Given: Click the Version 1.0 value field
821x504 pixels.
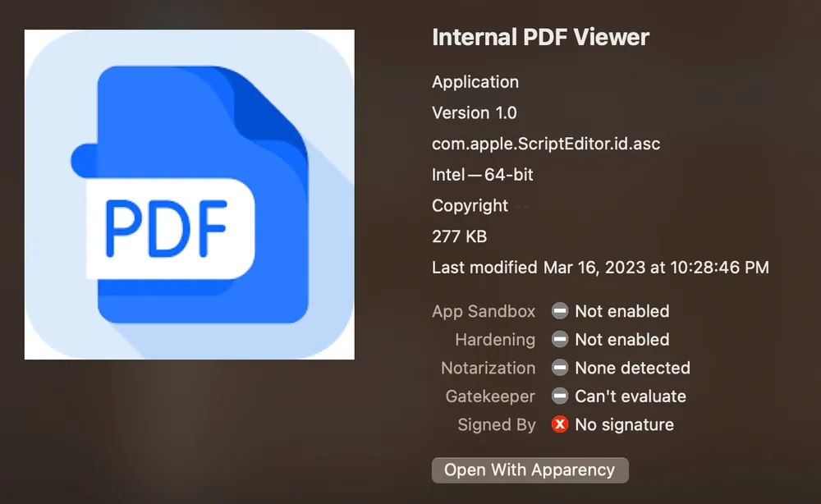Looking at the screenshot, I should click(475, 113).
